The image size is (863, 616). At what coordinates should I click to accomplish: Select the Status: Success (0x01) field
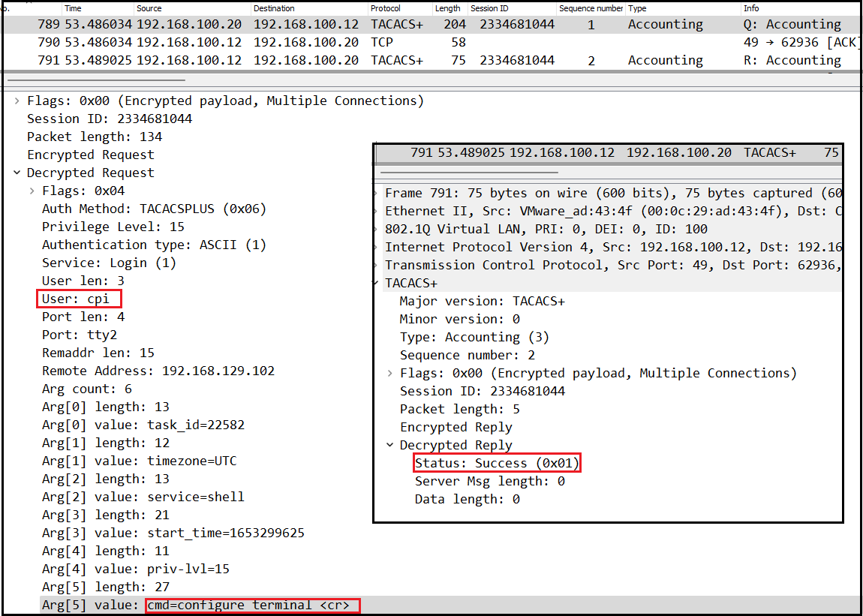coord(497,464)
